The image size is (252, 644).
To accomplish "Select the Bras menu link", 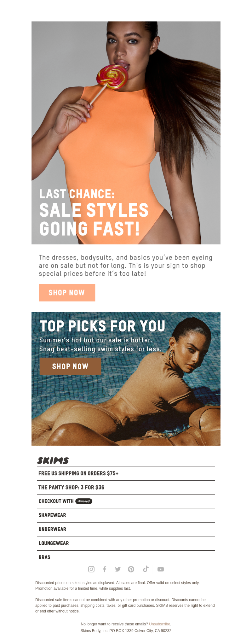I will (x=126, y=557).
